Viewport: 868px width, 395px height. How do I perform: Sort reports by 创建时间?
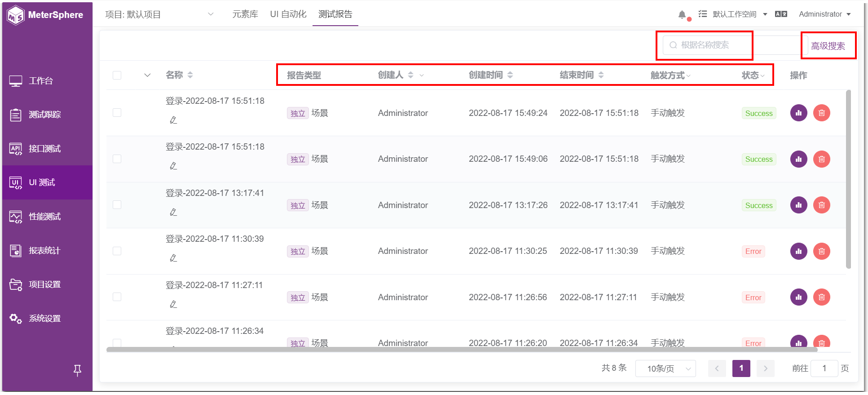tap(510, 75)
